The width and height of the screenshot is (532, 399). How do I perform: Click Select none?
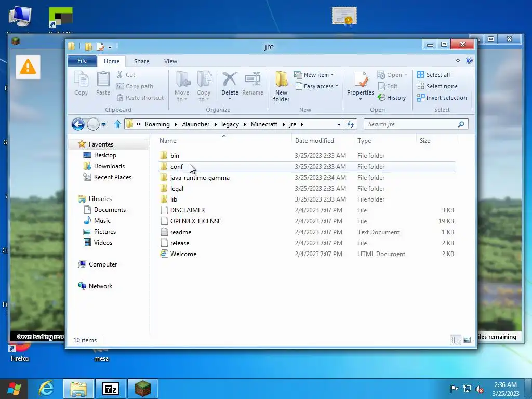437,86
